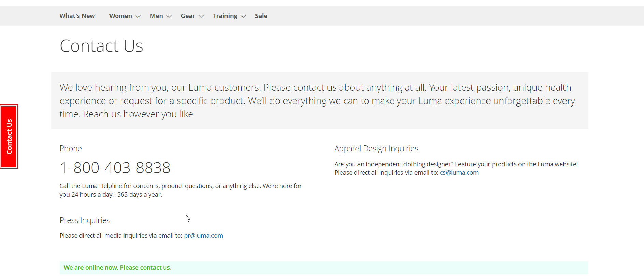Expand the Gear dropdown chevron

201,16
